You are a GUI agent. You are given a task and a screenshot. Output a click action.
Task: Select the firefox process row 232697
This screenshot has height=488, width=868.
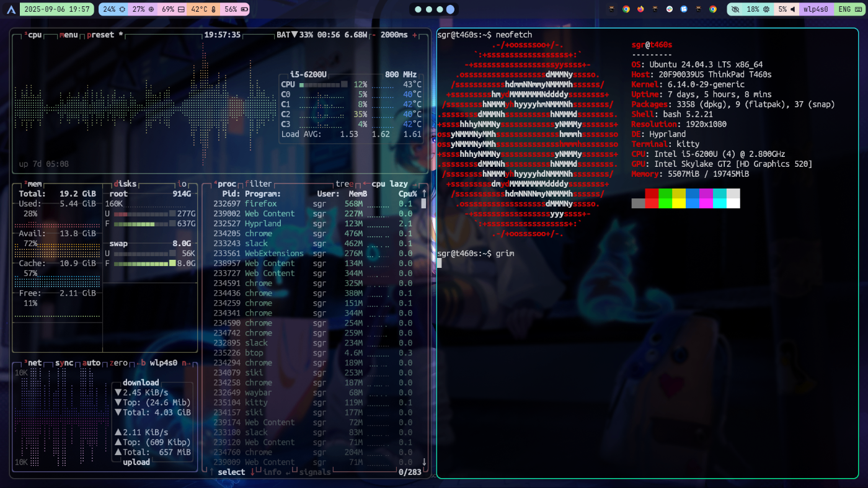[312, 203]
